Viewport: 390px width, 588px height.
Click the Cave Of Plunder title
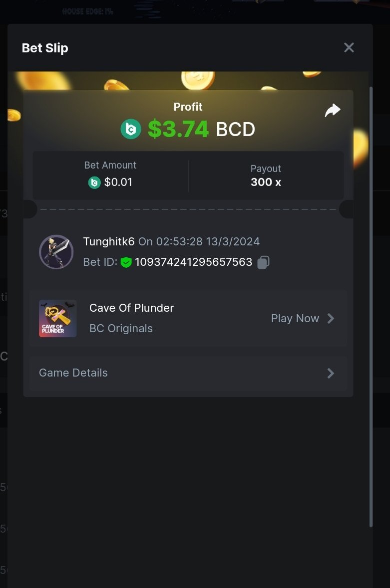(132, 308)
